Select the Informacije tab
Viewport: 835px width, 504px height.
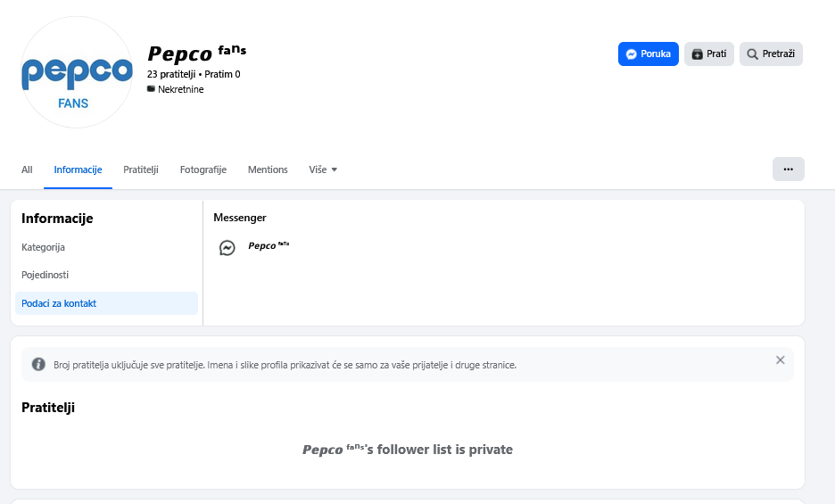point(78,169)
